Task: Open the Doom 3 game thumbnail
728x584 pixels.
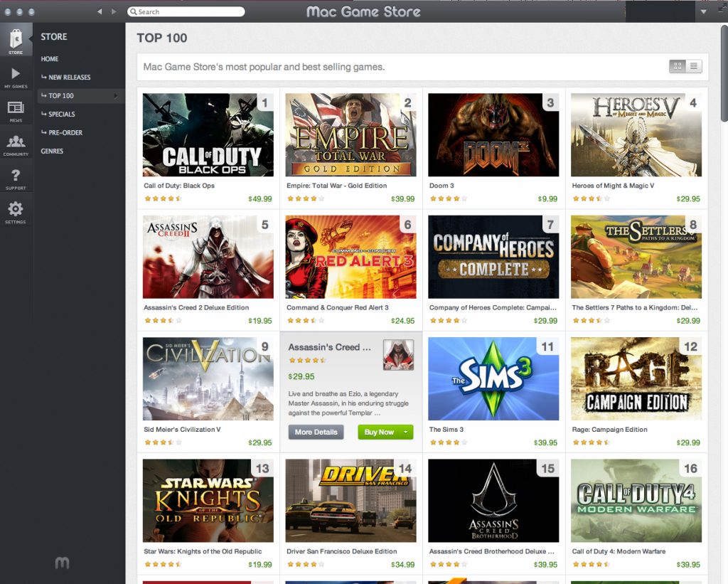Action: point(493,134)
